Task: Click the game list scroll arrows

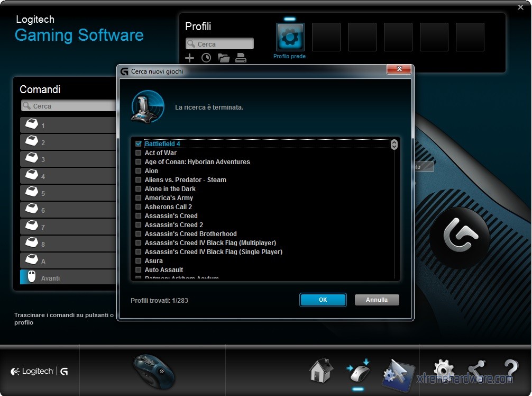Action: pos(394,144)
